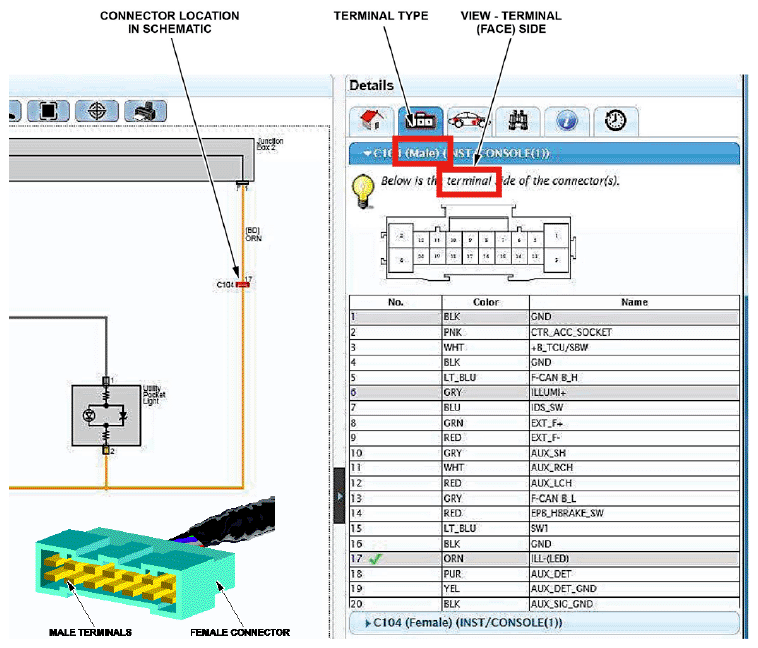
Task: Select the AUX_DET_GND row
Action: [544, 589]
